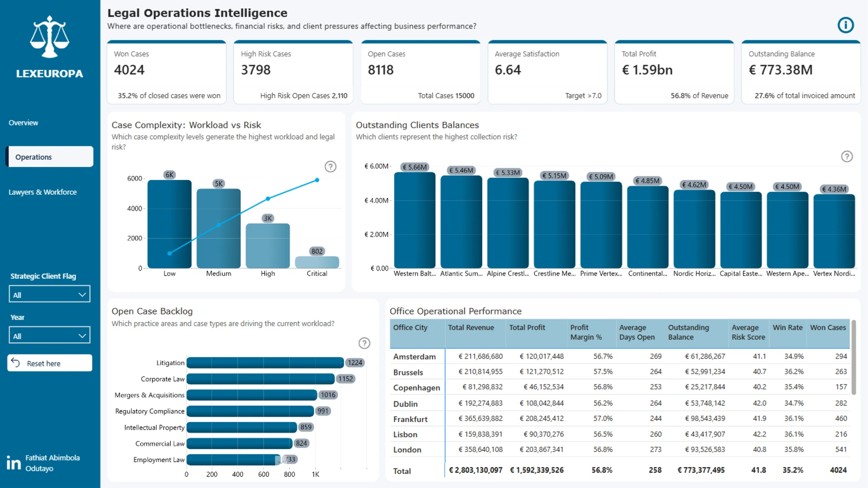Click the Western Ape... client bar

pos(788,230)
